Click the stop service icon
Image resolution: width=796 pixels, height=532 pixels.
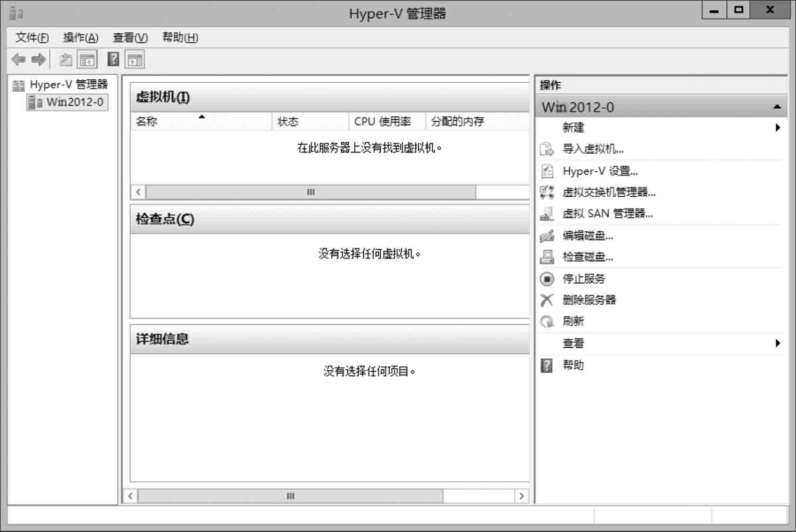point(547,279)
